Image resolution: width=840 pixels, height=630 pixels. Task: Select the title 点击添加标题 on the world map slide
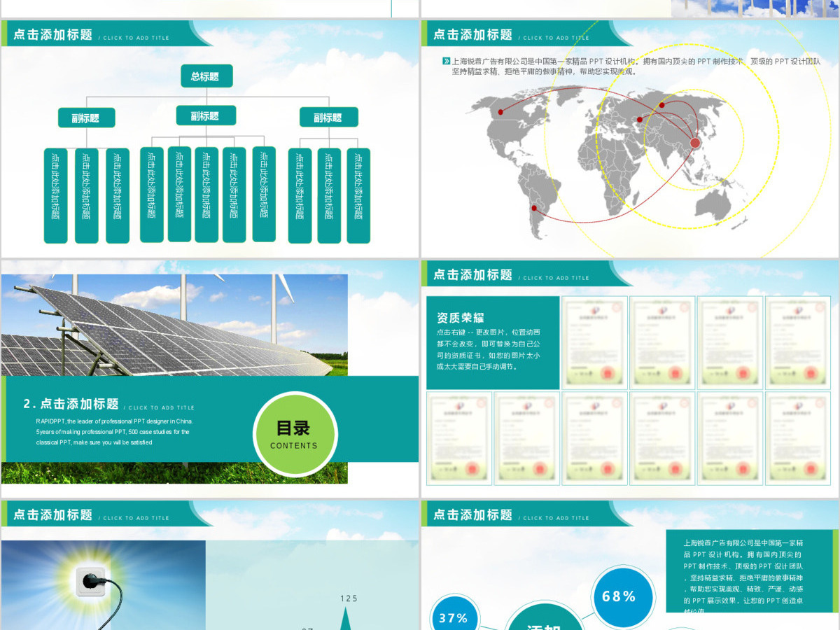[x=473, y=34]
